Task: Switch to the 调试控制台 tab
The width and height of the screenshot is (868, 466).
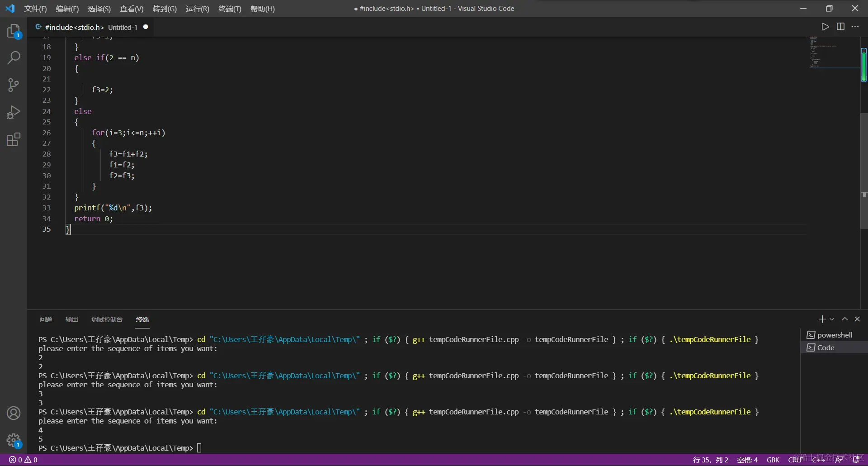Action: tap(107, 319)
